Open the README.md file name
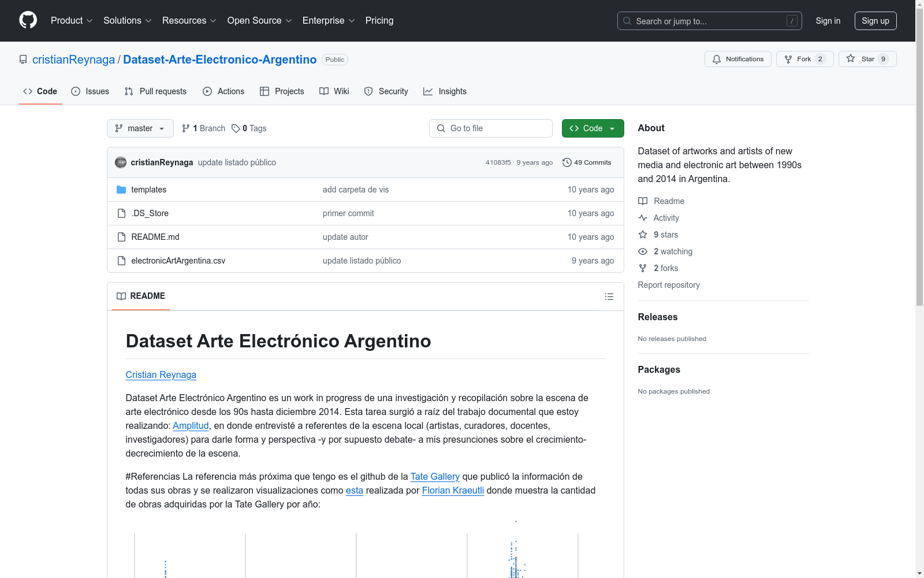The height and width of the screenshot is (578, 924). [155, 237]
